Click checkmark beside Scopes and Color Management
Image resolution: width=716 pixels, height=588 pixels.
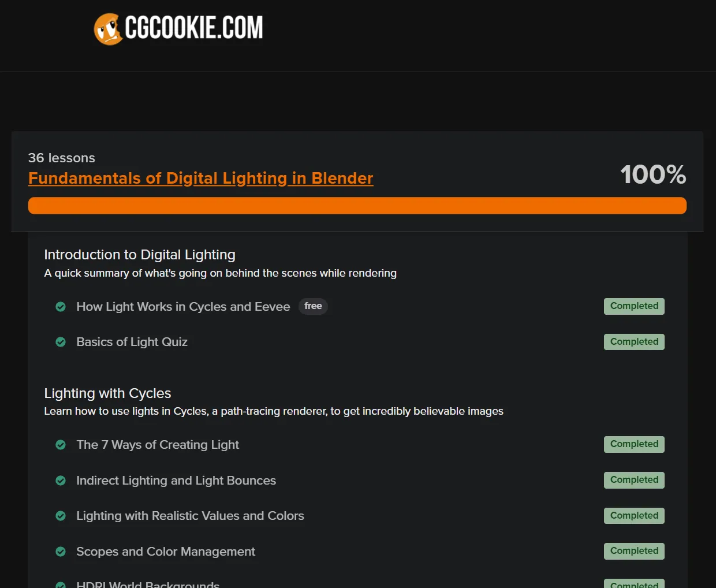point(61,552)
